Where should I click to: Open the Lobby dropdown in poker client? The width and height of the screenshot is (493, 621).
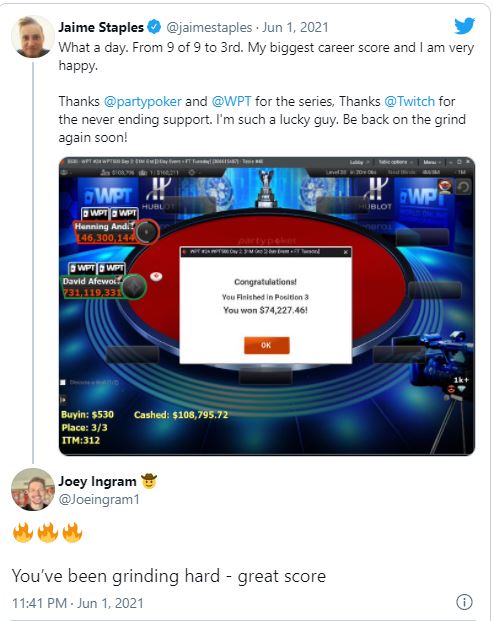point(359,162)
